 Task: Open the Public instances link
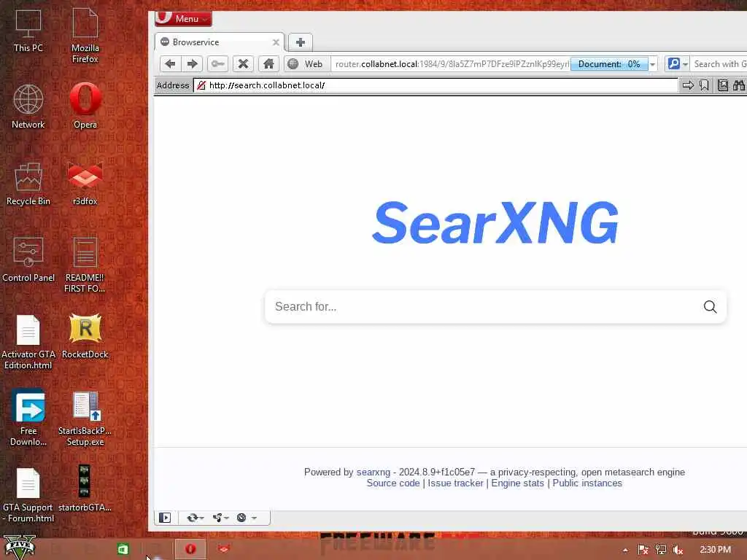(587, 483)
